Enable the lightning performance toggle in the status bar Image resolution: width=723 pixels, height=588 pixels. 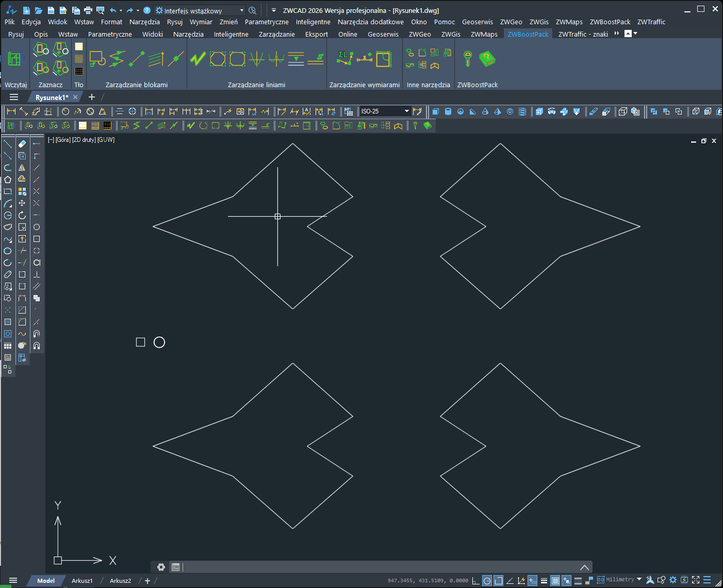click(x=685, y=580)
